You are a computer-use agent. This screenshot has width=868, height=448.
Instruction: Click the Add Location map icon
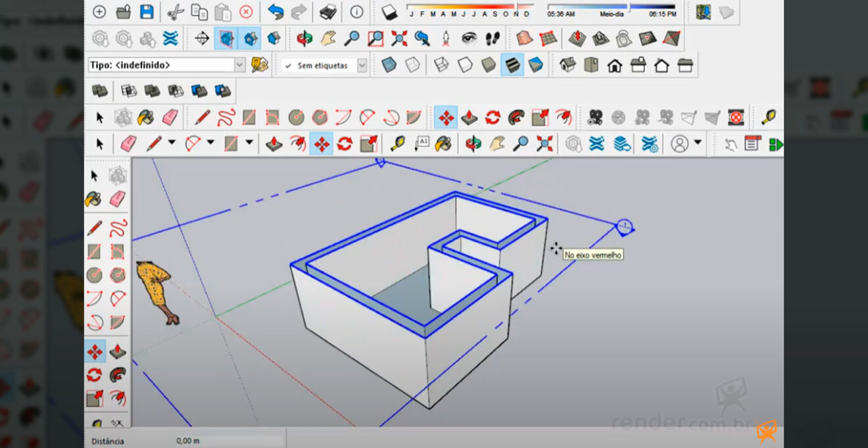pos(703,11)
